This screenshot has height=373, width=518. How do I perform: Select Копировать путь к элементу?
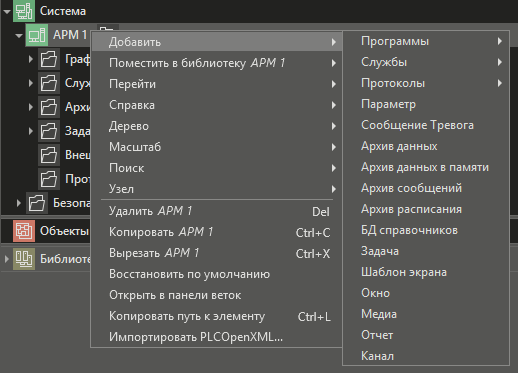(217, 316)
